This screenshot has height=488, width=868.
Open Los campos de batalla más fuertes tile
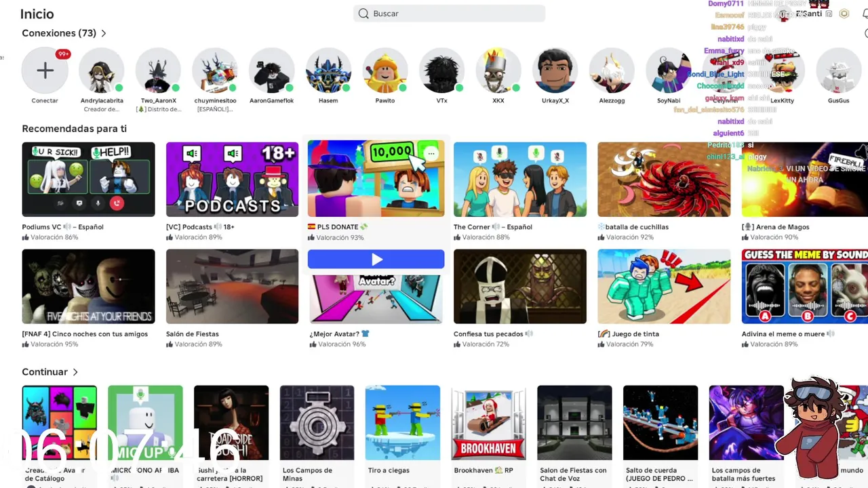(747, 423)
